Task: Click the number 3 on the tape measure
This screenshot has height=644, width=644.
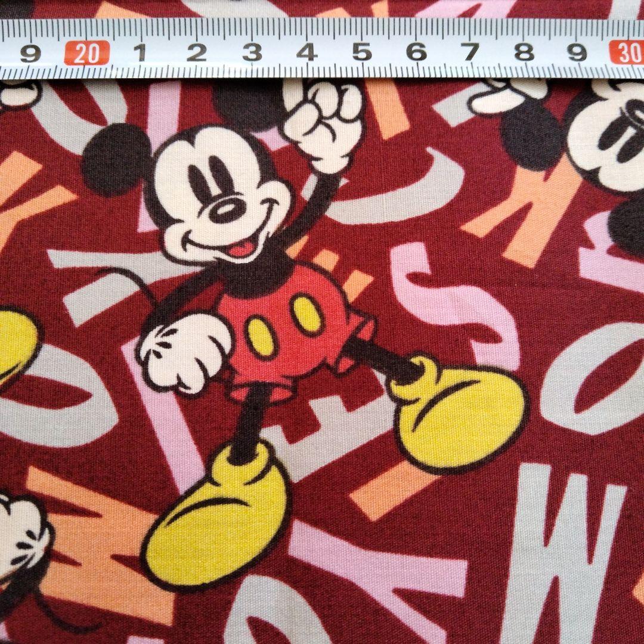Action: 252,52
